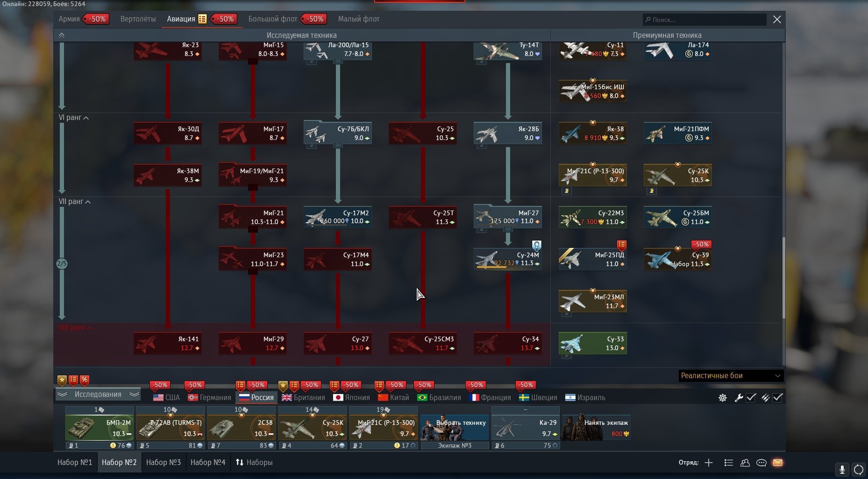Add a squad member with plus icon
This screenshot has width=868, height=479.
click(709, 463)
